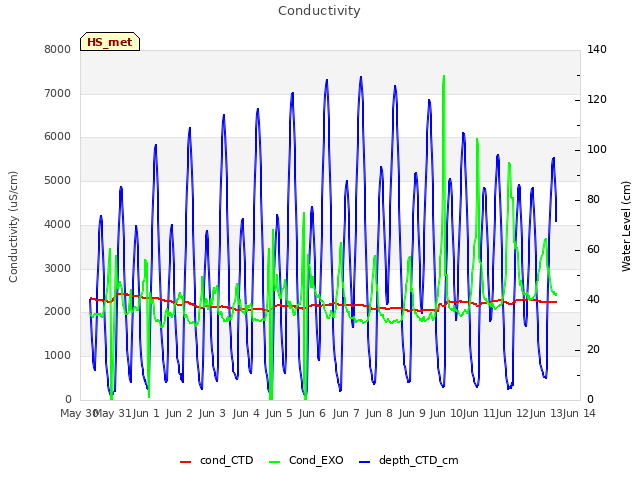Click the Water Level (cm) axis label
This screenshot has width=640, height=480.
626,227
